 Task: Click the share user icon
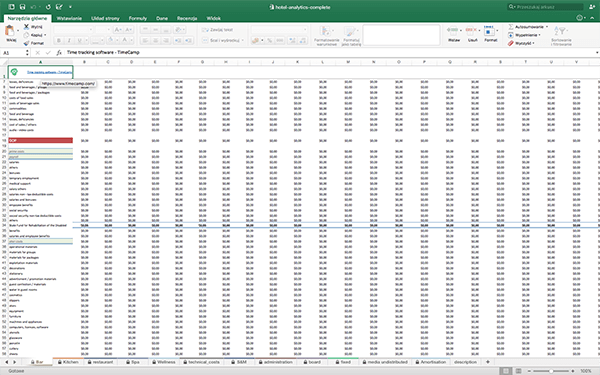click(x=592, y=7)
